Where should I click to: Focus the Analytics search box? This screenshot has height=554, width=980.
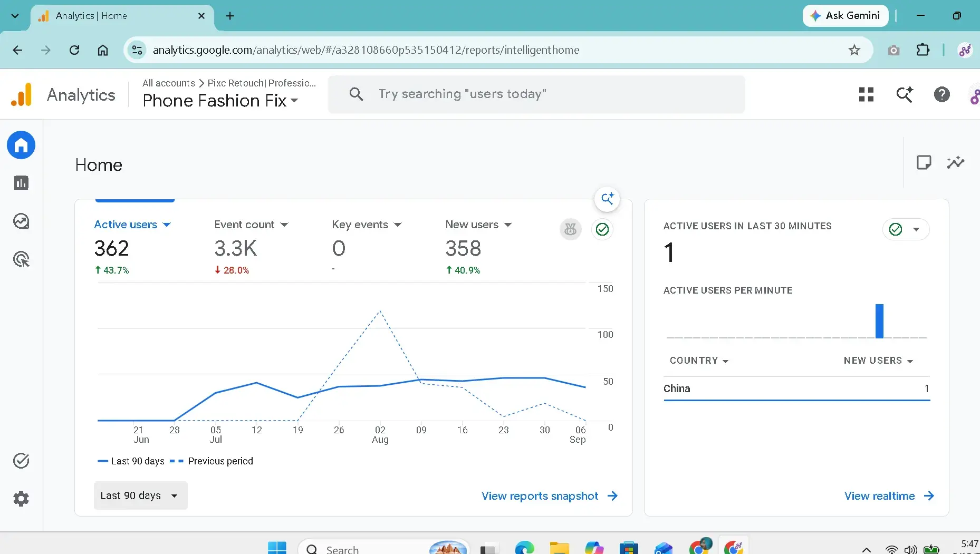(536, 94)
